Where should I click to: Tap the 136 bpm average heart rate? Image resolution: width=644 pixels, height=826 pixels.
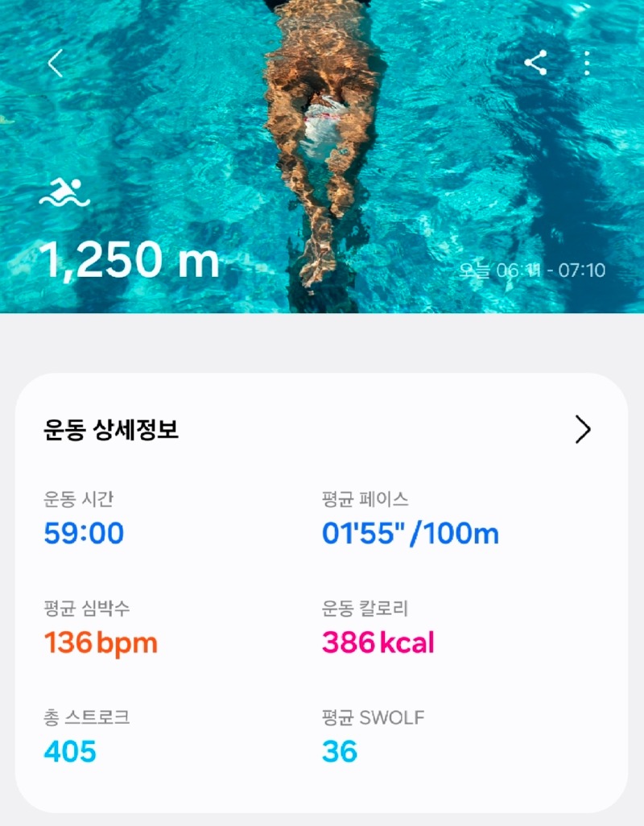(101, 643)
